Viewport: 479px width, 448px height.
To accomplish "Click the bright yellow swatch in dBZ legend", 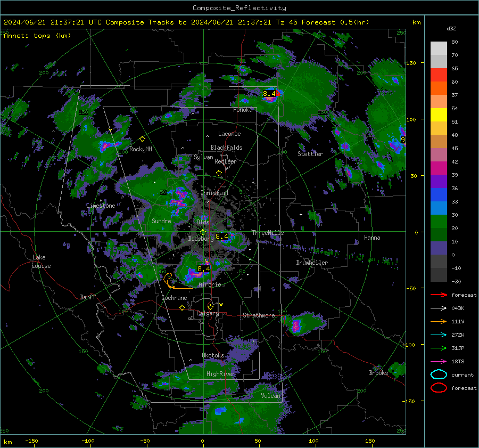I will tap(439, 115).
